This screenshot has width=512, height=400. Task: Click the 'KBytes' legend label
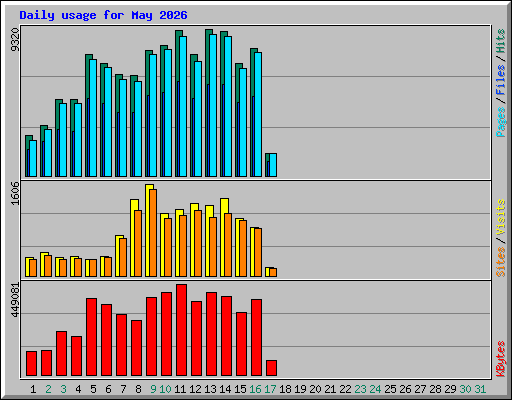coord(500,359)
